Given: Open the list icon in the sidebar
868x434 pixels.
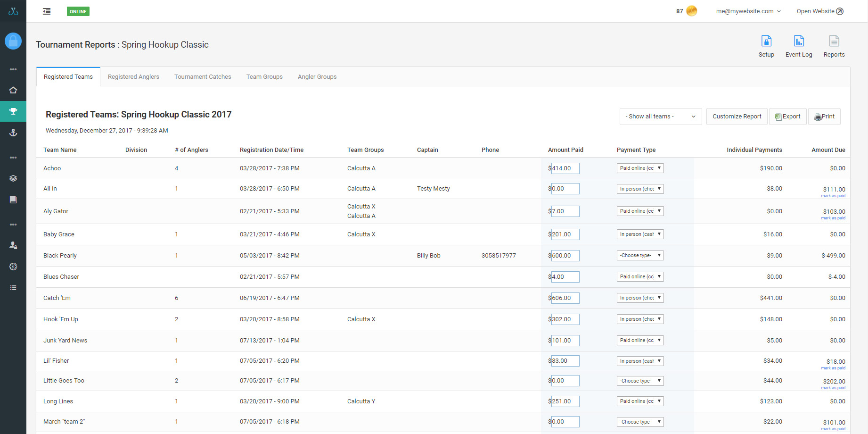Looking at the screenshot, I should (x=13, y=288).
